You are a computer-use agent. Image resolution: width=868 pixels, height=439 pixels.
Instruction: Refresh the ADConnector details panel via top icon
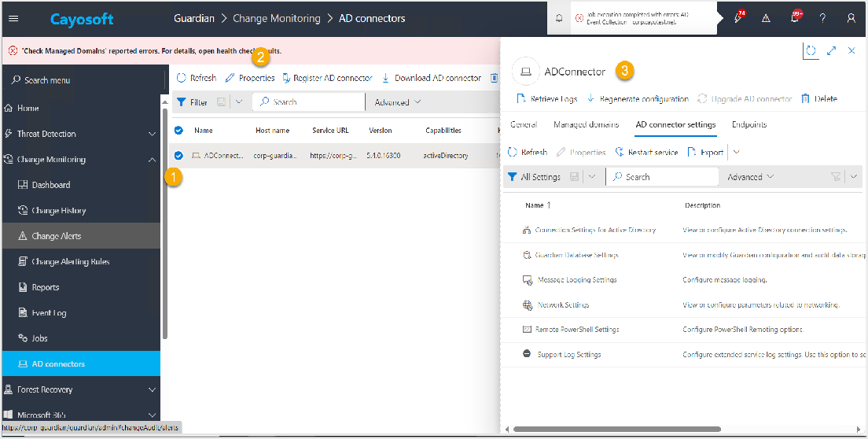pyautogui.click(x=811, y=51)
